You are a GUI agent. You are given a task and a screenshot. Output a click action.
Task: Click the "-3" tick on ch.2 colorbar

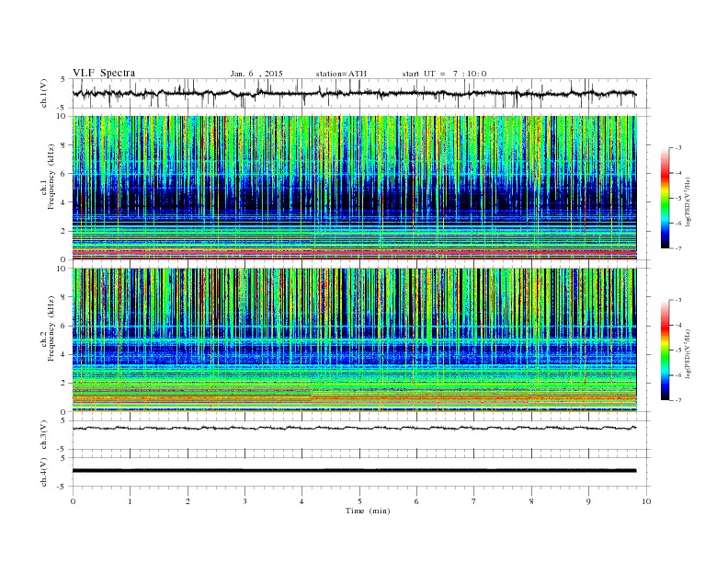[678, 300]
